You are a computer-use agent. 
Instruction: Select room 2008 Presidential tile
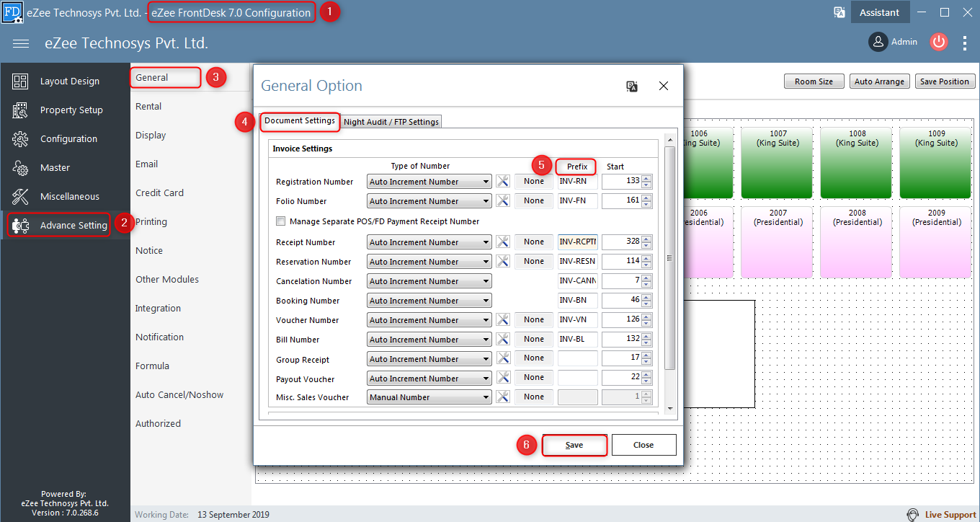pyautogui.click(x=857, y=242)
